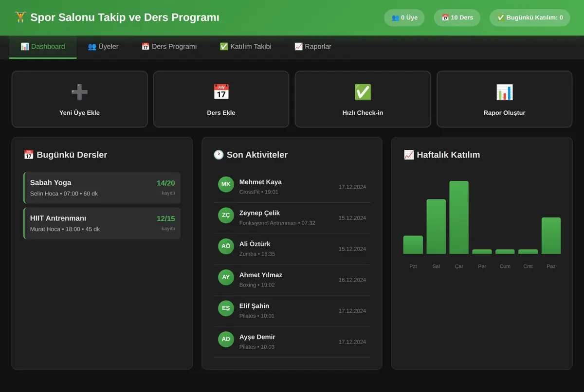The width and height of the screenshot is (584, 392).
Task: Click the Yeni Üye Ekle label
Action: pyautogui.click(x=79, y=113)
